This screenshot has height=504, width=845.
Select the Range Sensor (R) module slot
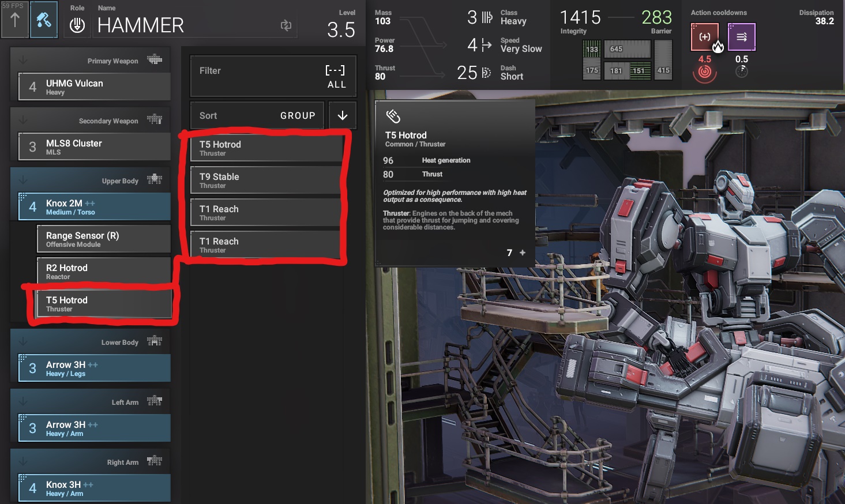tap(104, 239)
